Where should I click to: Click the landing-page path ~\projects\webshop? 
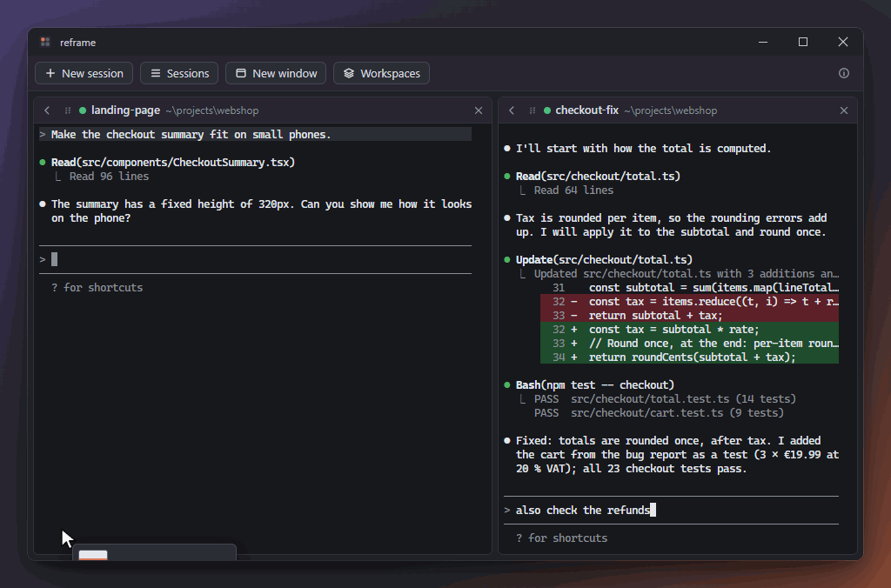click(x=212, y=110)
